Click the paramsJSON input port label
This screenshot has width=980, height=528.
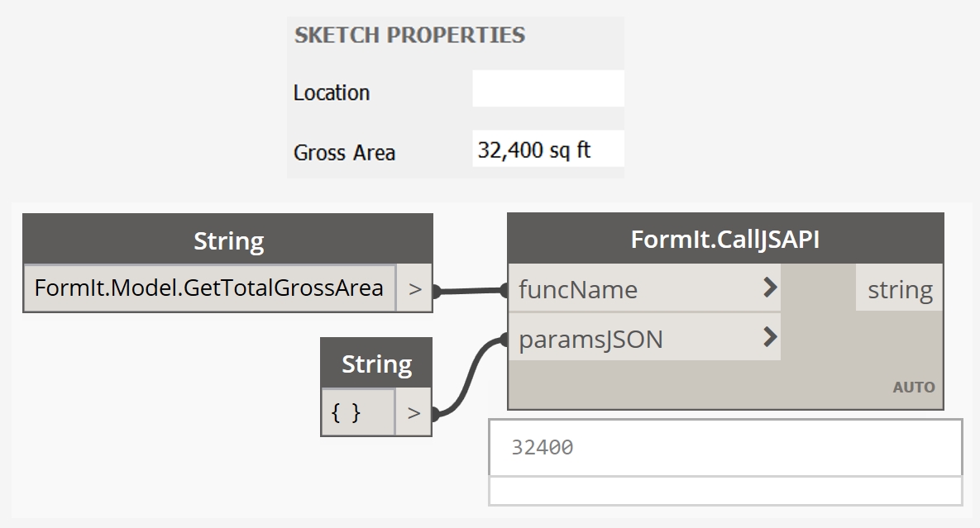590,339
